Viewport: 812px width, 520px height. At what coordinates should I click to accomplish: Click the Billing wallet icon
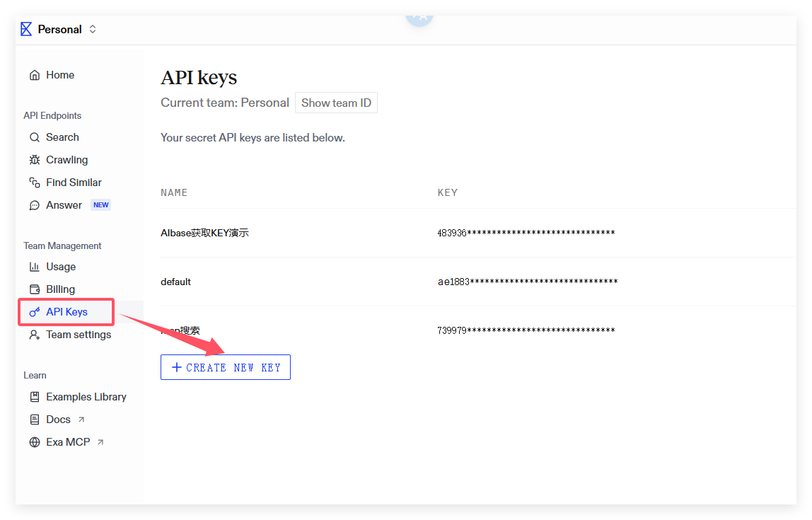[35, 289]
